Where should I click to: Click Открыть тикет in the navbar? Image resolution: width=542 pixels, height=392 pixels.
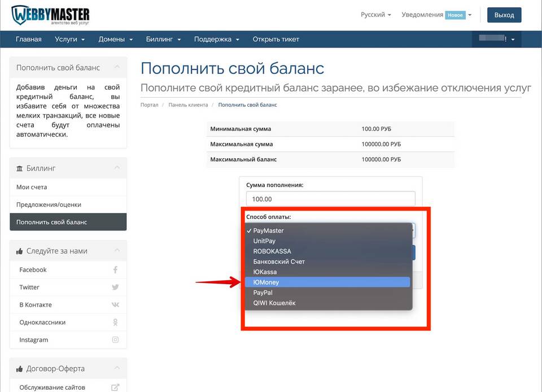[276, 40]
